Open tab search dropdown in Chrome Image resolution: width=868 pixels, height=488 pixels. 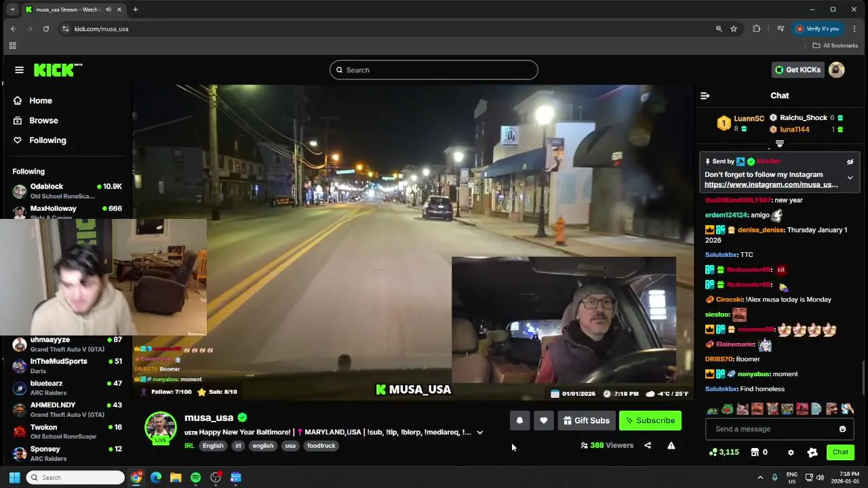(12, 9)
